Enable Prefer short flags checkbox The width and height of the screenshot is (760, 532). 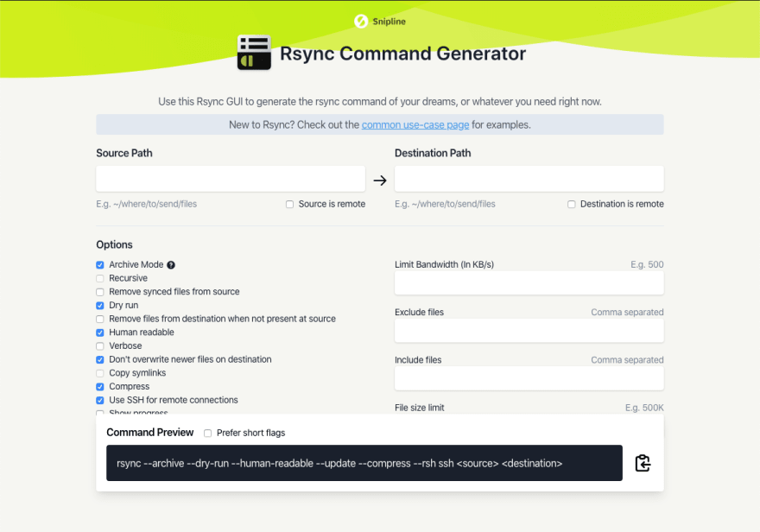(x=207, y=434)
